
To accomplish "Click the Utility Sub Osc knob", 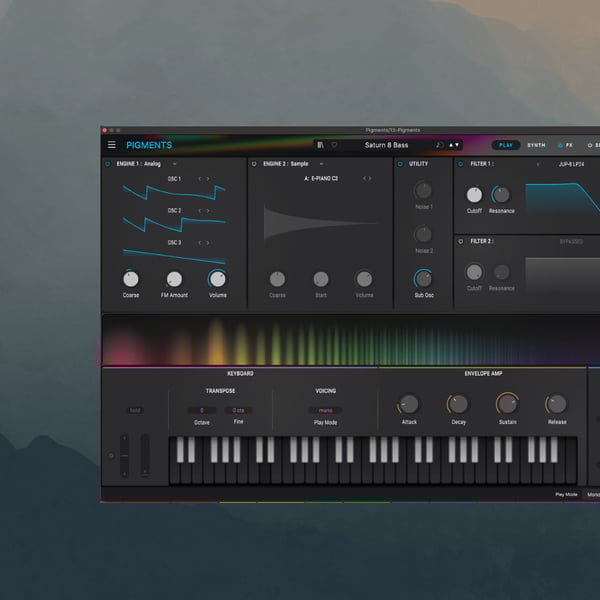I will pyautogui.click(x=423, y=278).
